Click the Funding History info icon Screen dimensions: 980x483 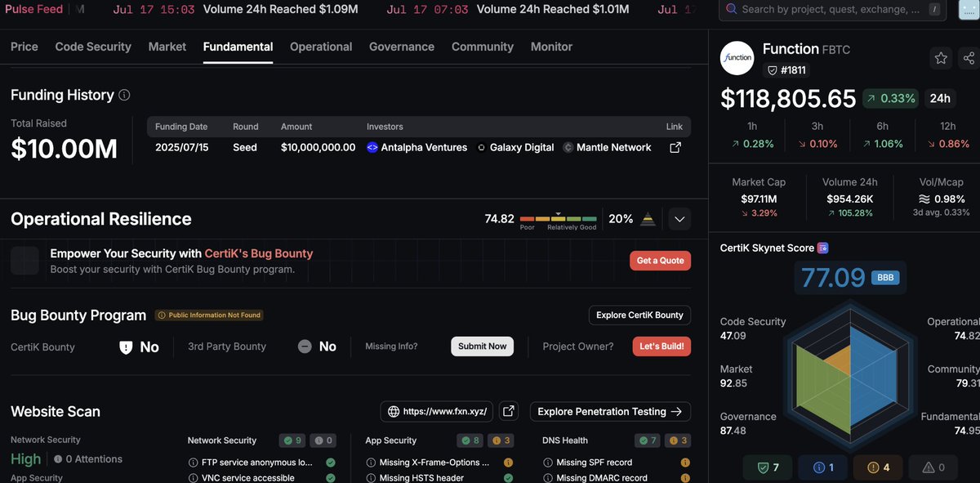124,95
